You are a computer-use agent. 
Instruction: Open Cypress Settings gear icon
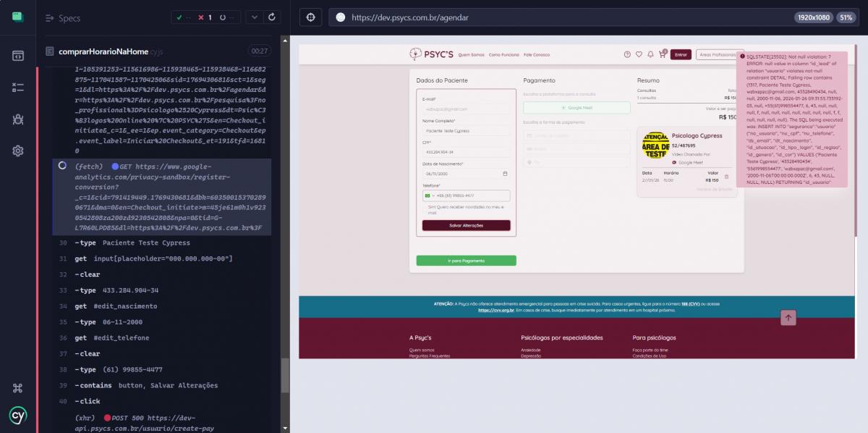[18, 151]
